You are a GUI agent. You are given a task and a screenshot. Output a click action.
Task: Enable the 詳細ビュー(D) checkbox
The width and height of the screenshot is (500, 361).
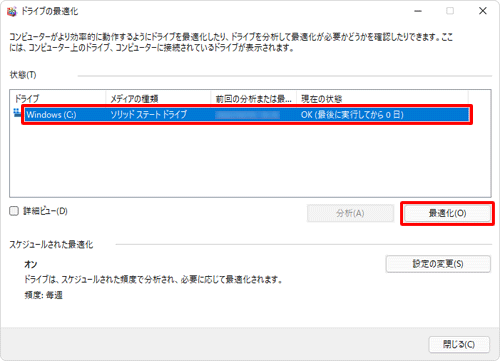point(14,211)
